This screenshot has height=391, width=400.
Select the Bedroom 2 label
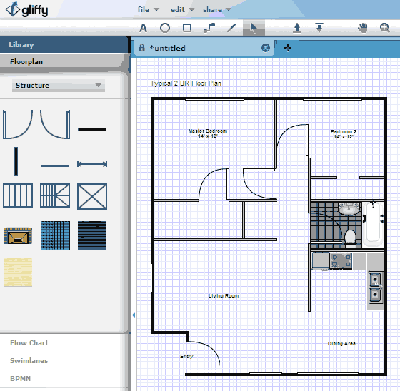pos(343,134)
